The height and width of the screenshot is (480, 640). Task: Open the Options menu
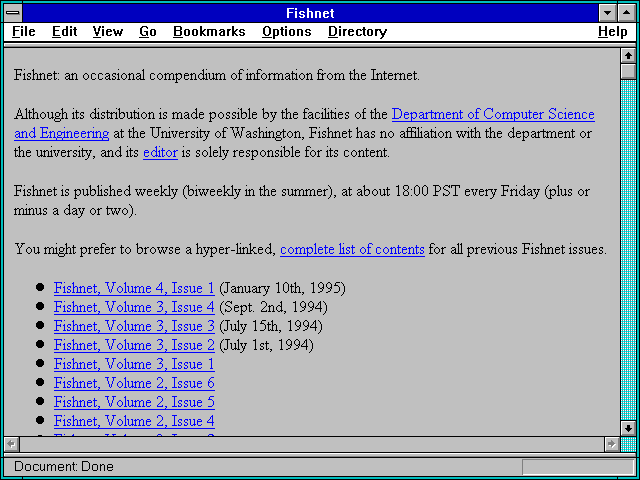pos(287,32)
